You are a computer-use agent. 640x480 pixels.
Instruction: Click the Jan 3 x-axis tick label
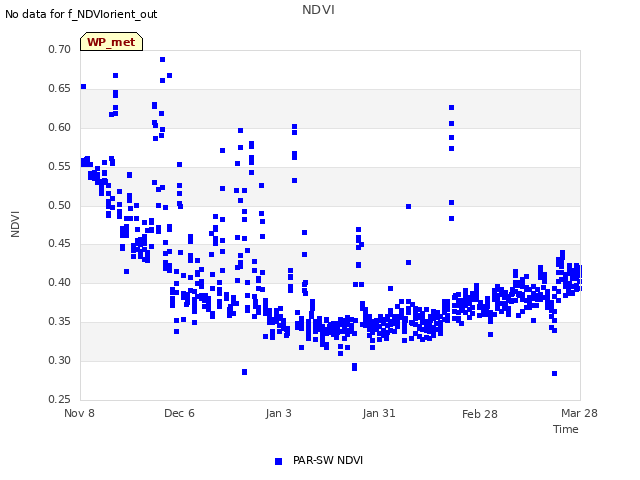point(278,413)
